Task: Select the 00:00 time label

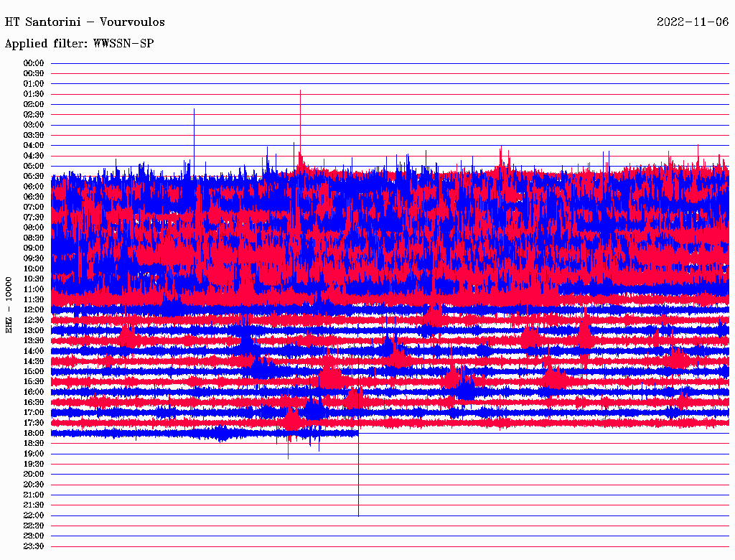Action: 34,63
